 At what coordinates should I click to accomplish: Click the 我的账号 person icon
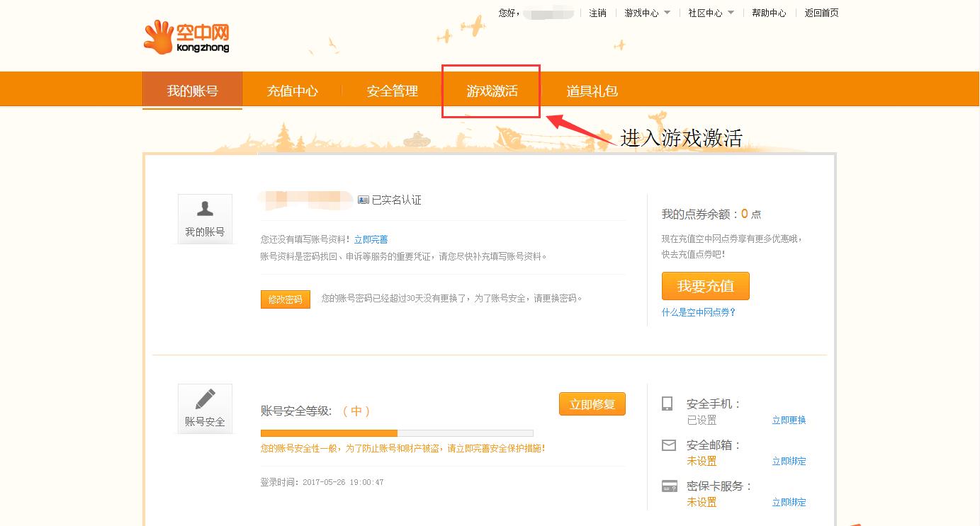205,209
